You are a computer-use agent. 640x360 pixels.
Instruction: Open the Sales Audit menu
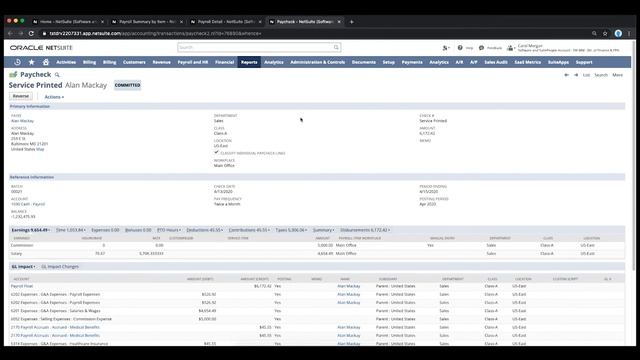tap(496, 62)
